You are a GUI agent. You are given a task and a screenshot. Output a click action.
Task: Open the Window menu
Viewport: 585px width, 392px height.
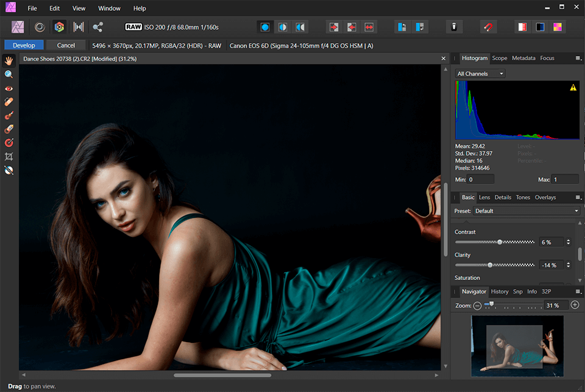pos(109,8)
